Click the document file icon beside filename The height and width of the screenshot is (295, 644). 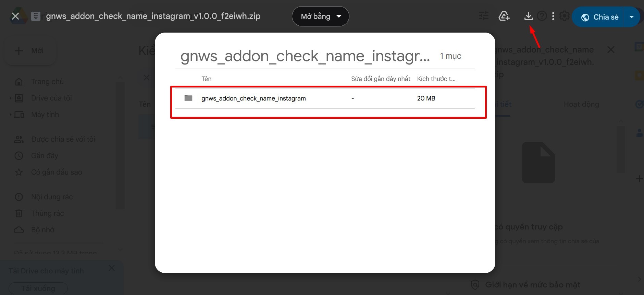pos(36,16)
